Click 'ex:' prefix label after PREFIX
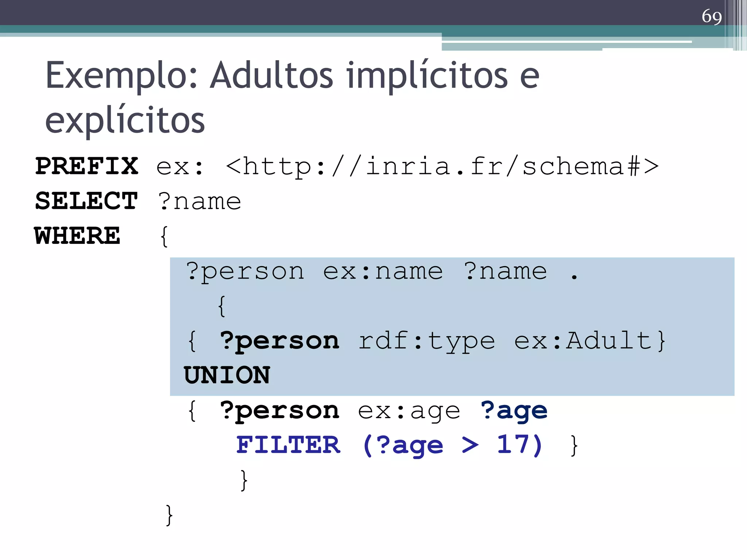The width and height of the screenshot is (747, 560). pyautogui.click(x=180, y=167)
